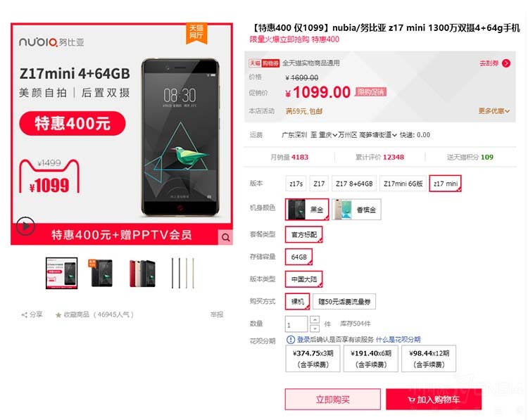Screen dimensions: 528x420
Task: Click the red arrow icon next to 去刮券
Action: pos(506,63)
